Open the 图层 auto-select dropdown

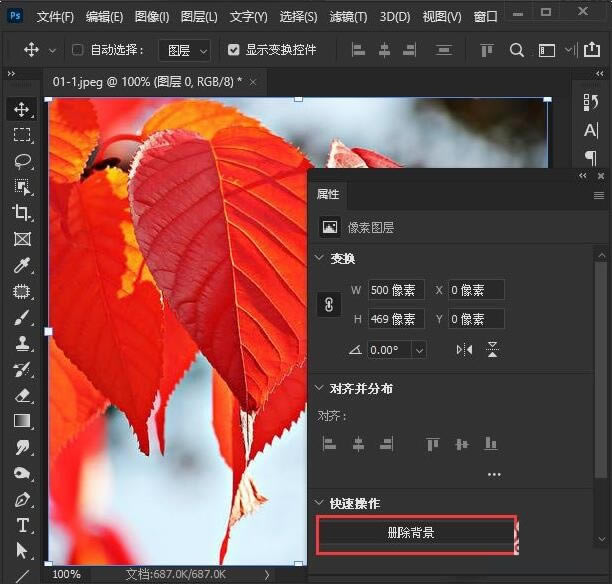[185, 50]
